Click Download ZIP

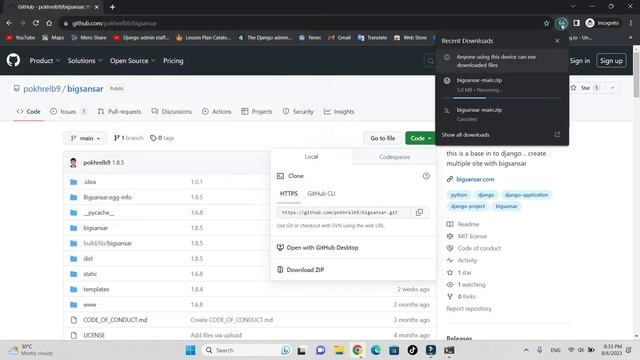click(x=305, y=270)
